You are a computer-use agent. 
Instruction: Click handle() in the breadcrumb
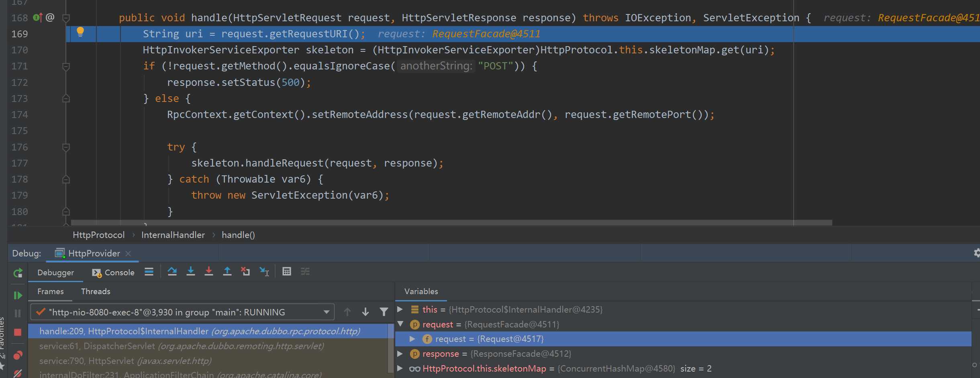click(238, 235)
